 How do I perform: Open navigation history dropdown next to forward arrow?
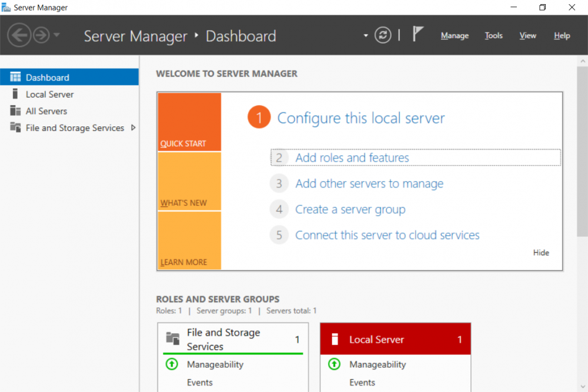pyautogui.click(x=56, y=35)
